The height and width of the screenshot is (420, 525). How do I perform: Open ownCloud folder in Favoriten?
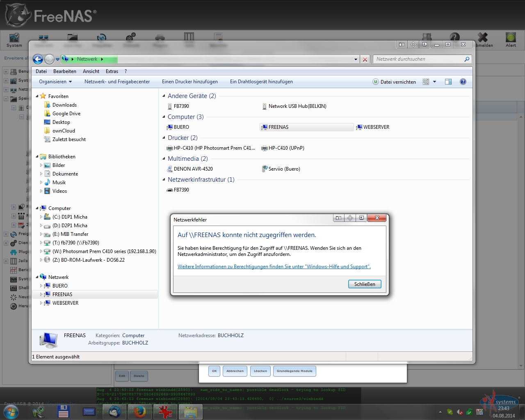pyautogui.click(x=64, y=131)
